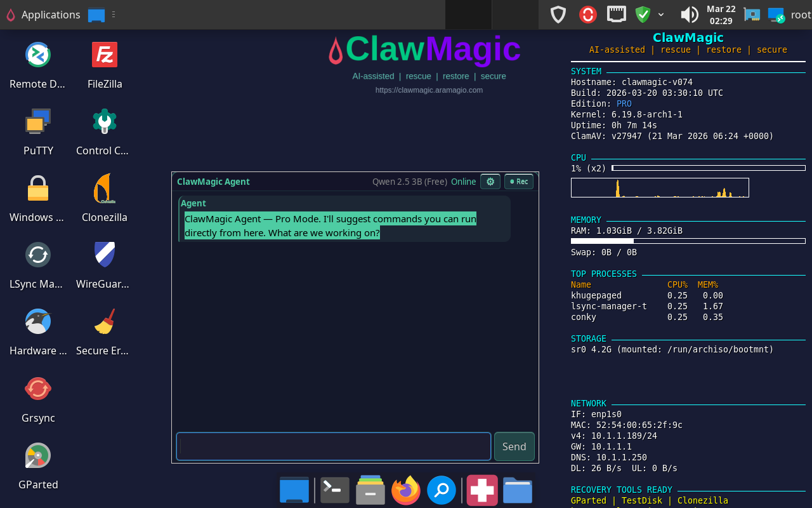Click the 'ClawMagic Agent' window title
This screenshot has height=508, width=812.
coord(213,182)
